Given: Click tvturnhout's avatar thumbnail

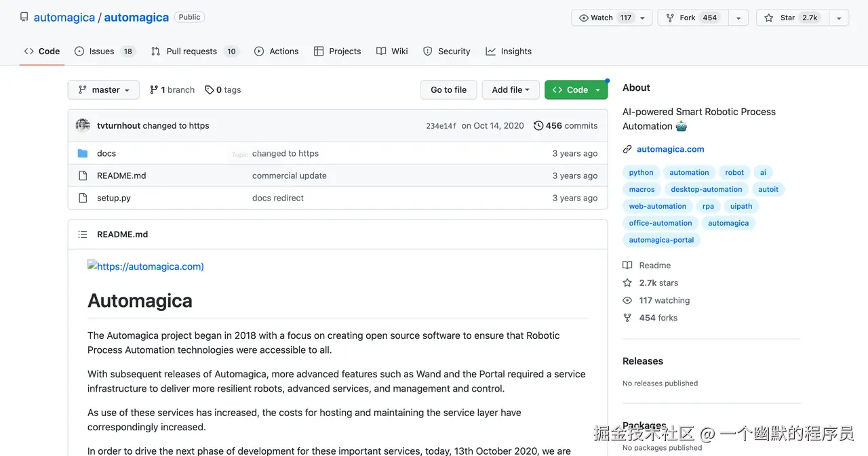Looking at the screenshot, I should tap(83, 125).
